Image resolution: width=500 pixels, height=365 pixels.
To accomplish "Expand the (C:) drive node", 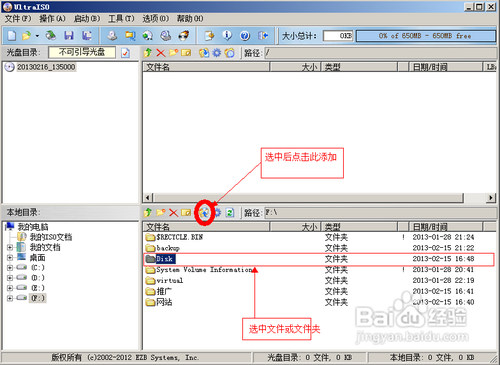I will pyautogui.click(x=10, y=268).
